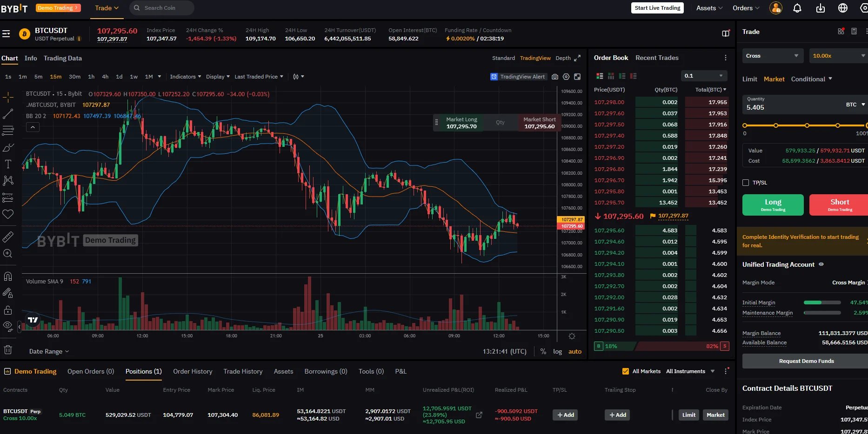Take a chart snapshot with camera
868x434 pixels.
coord(555,77)
